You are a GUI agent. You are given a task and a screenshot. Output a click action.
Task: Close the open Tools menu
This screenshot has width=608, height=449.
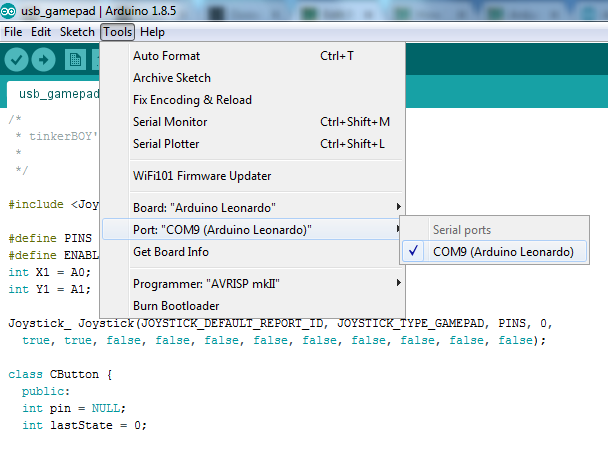click(x=117, y=32)
